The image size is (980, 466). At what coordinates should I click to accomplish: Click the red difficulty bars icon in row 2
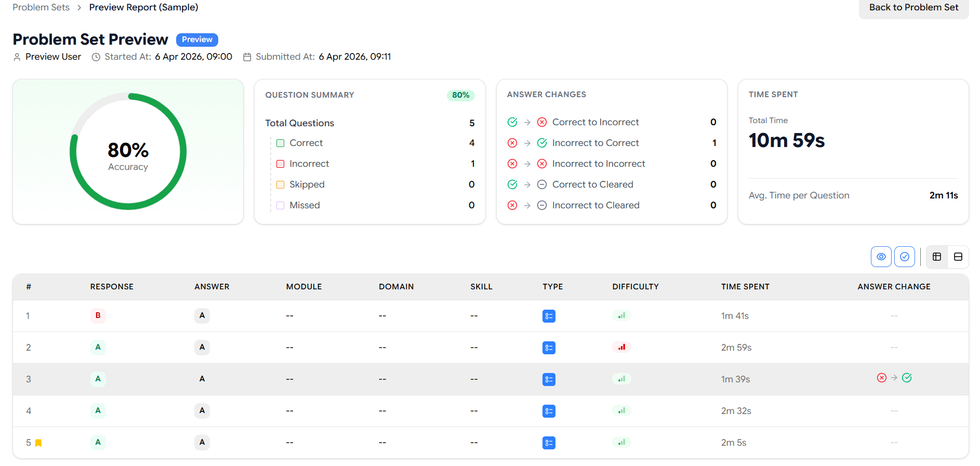pos(621,347)
